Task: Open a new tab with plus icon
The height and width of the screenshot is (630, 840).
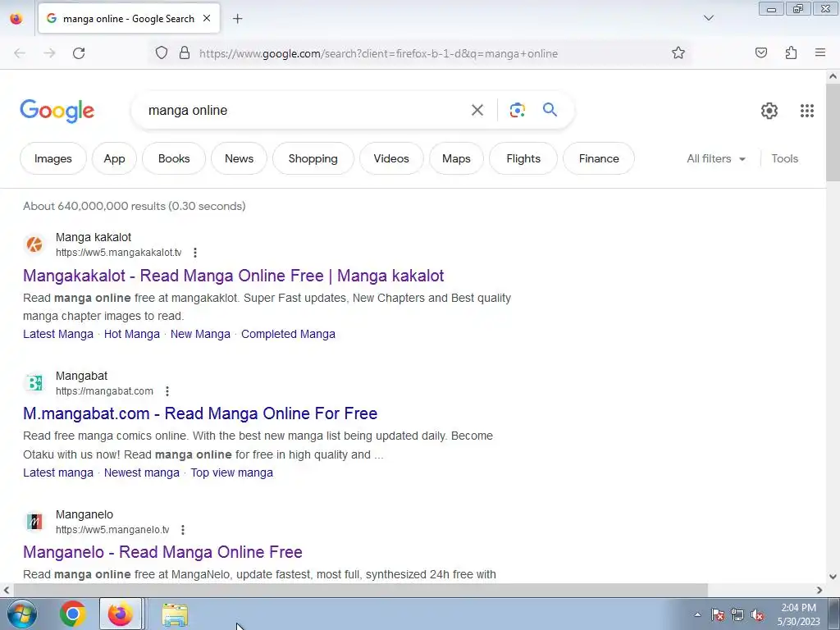Action: tap(237, 19)
